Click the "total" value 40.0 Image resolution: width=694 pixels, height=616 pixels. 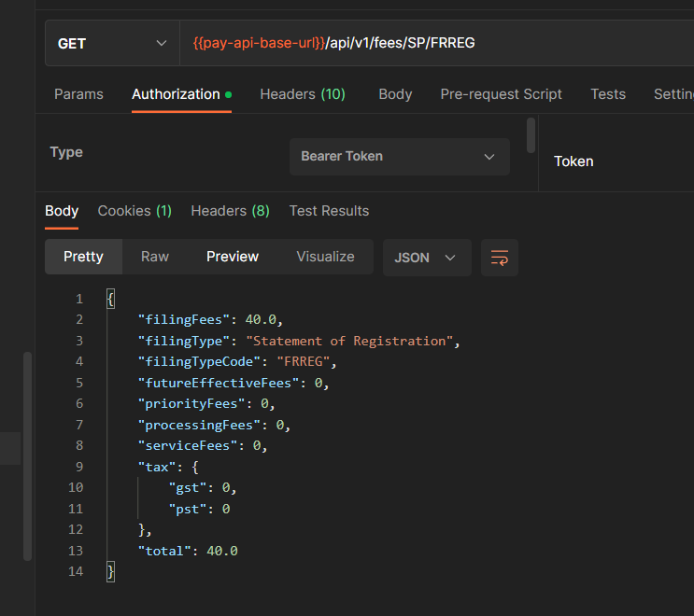(x=222, y=551)
